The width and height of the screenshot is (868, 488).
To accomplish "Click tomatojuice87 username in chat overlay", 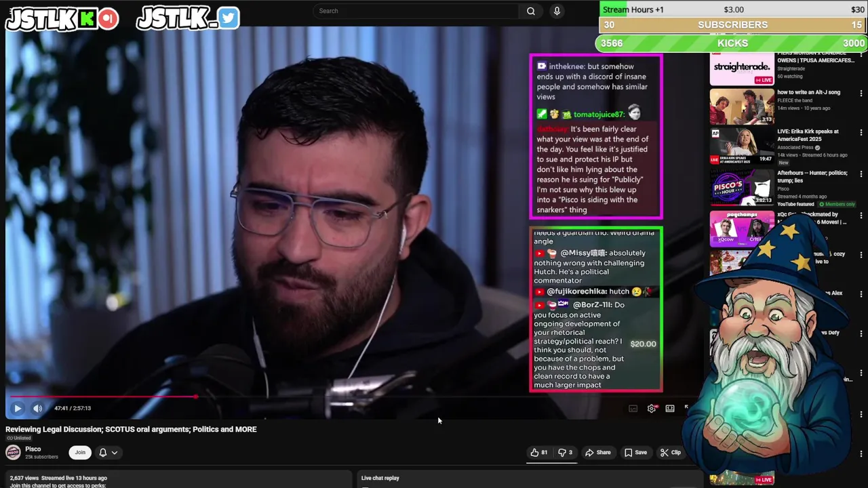I will (x=598, y=115).
